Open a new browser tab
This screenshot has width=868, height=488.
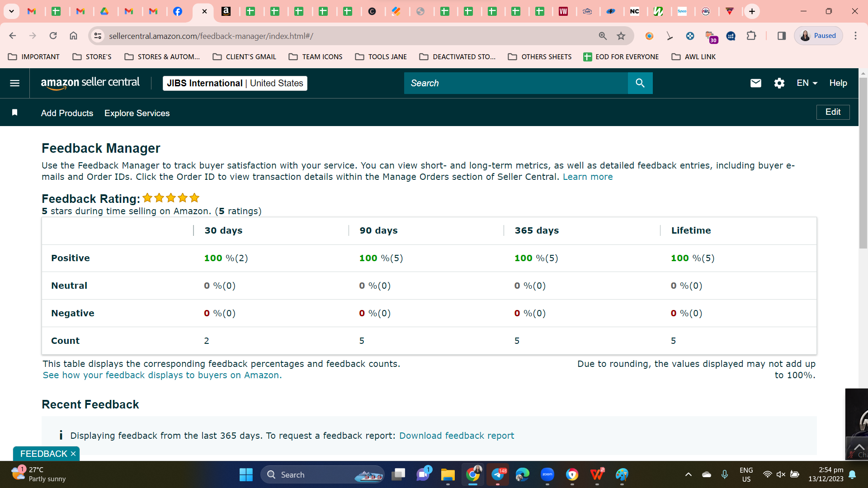(752, 11)
